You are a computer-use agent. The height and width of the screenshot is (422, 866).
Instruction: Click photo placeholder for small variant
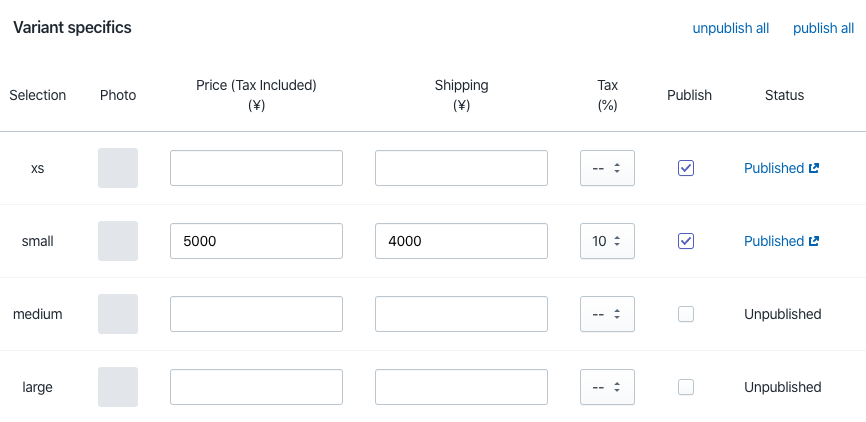pos(118,241)
